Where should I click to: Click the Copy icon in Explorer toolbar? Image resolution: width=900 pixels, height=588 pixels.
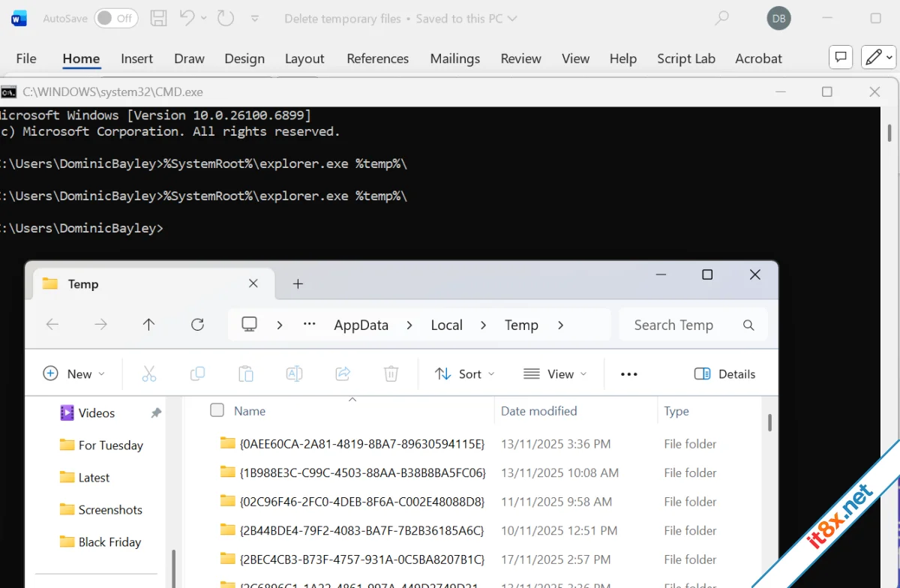197,373
